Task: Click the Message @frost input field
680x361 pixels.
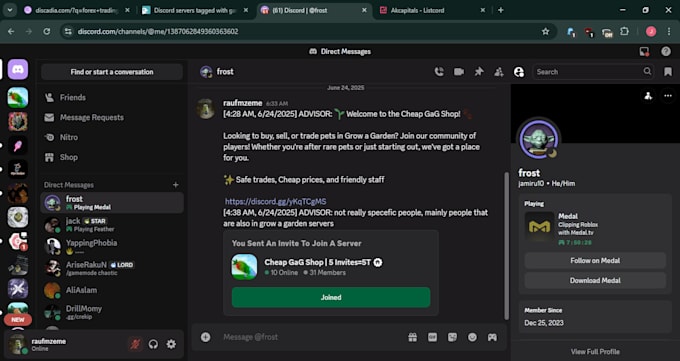Action: pos(312,337)
